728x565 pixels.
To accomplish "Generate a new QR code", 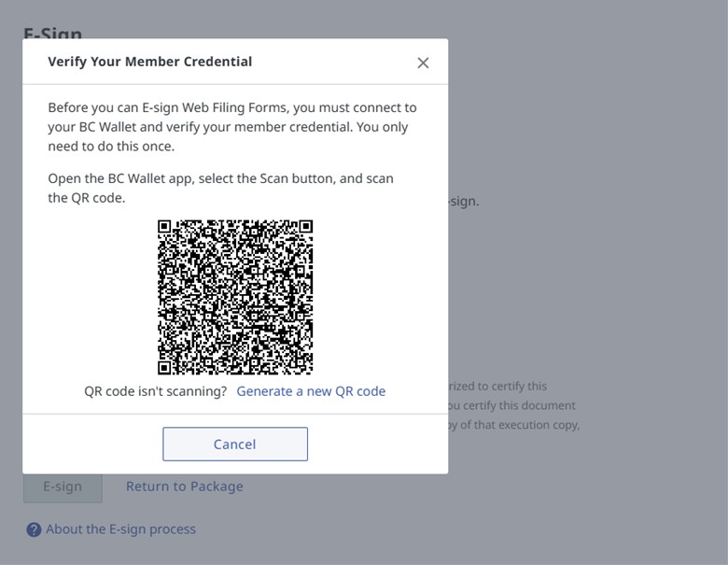I will point(311,391).
